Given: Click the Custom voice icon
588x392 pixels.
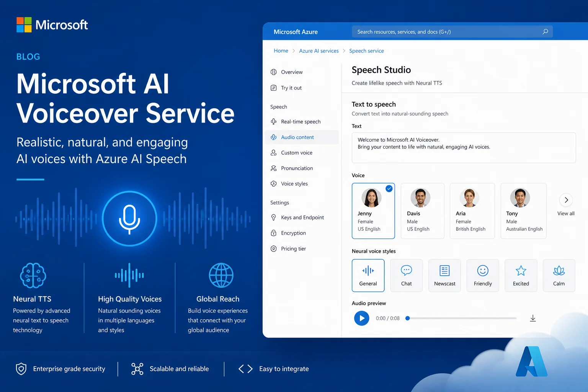Looking at the screenshot, I should 274,153.
